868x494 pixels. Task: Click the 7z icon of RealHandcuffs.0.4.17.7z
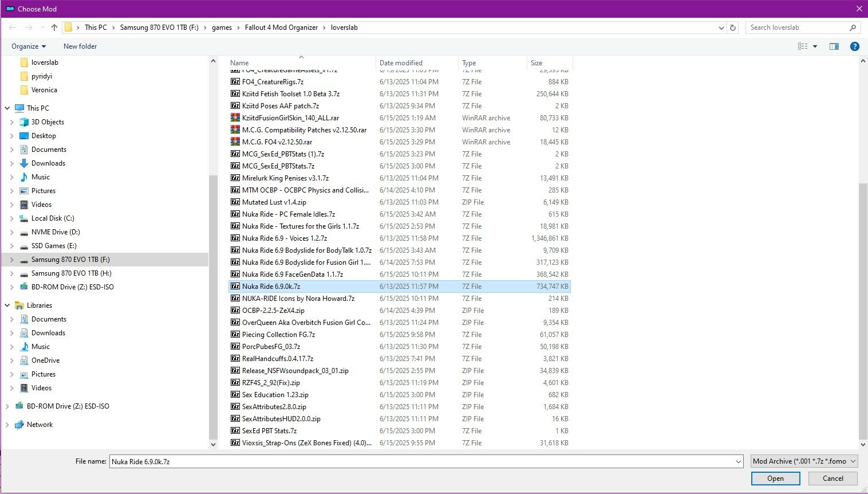point(235,358)
